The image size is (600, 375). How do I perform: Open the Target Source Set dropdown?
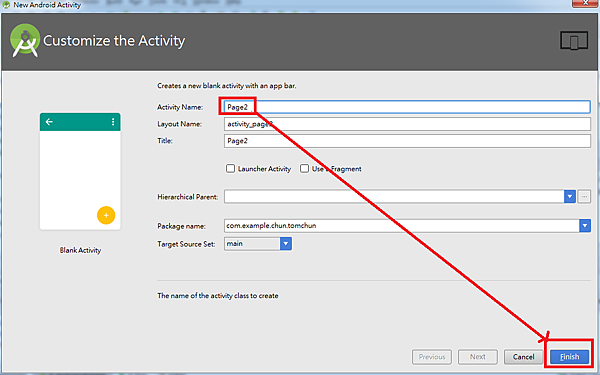point(258,244)
